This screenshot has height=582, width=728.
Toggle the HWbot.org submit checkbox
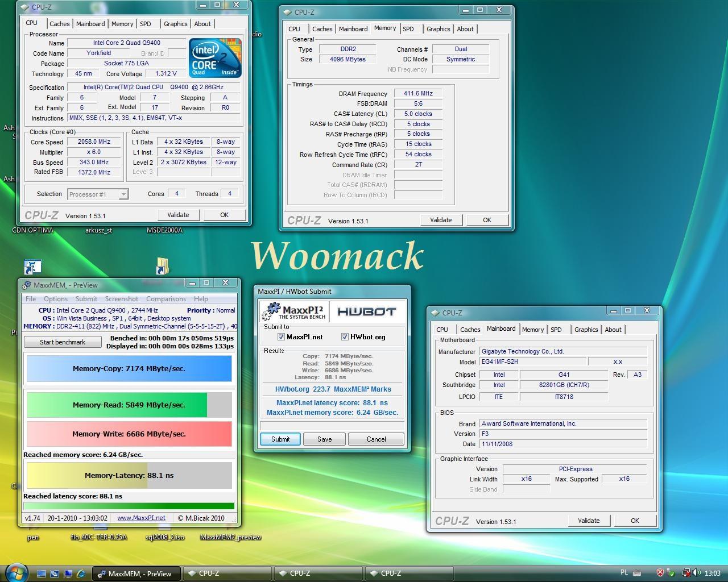pyautogui.click(x=345, y=337)
